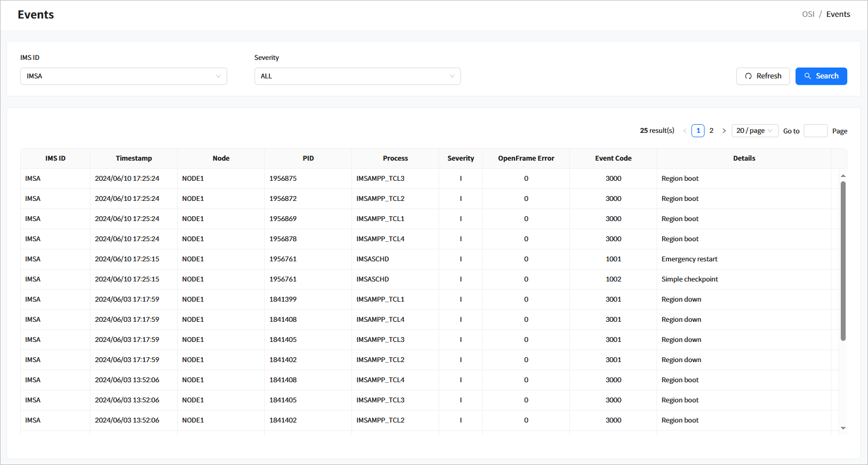Select page 2 in pagination
This screenshot has width=868, height=465.
click(x=711, y=131)
